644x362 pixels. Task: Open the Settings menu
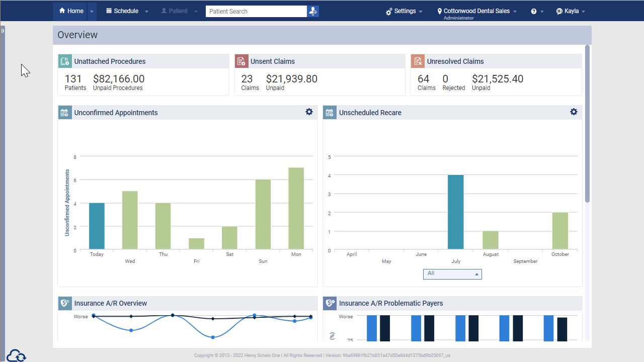tap(404, 11)
